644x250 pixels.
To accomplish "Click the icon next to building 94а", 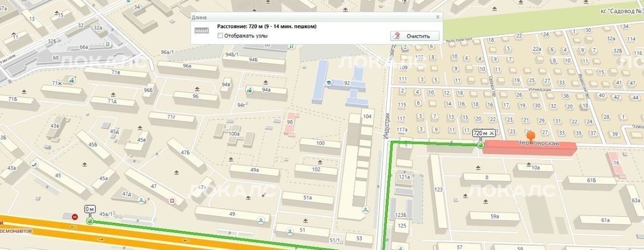I will pos(248,90).
